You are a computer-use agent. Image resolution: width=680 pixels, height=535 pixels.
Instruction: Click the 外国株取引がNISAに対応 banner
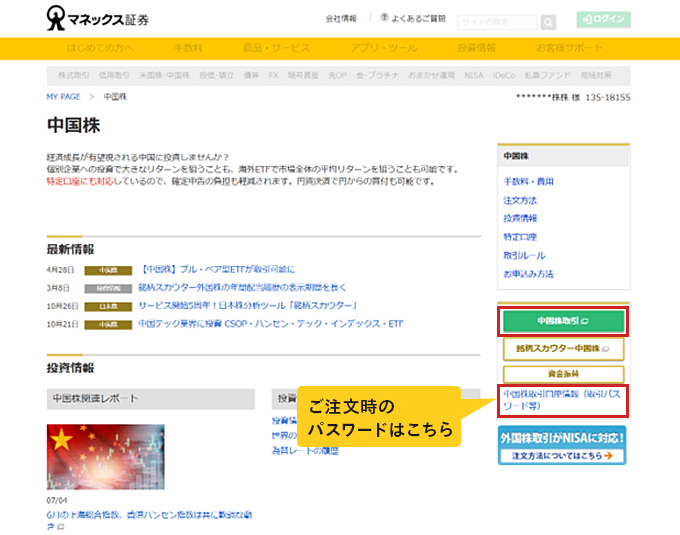[x=561, y=446]
